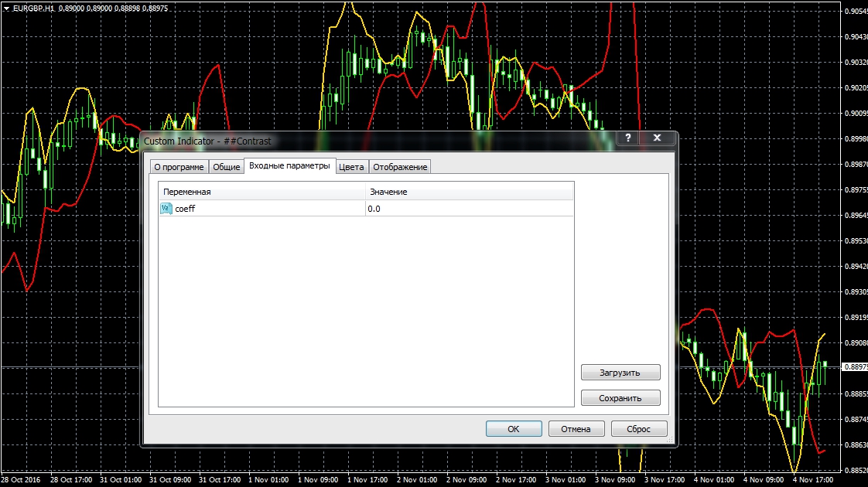Image resolution: width=868 pixels, height=487 pixels.
Task: Click the current price label 0.88975
Action: [855, 367]
